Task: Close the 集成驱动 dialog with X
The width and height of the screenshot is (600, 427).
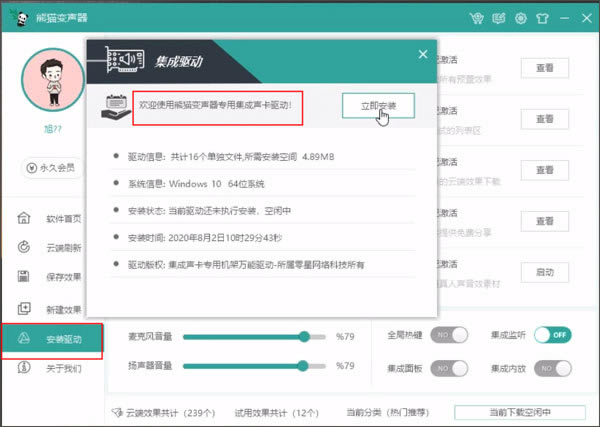Action: click(423, 54)
